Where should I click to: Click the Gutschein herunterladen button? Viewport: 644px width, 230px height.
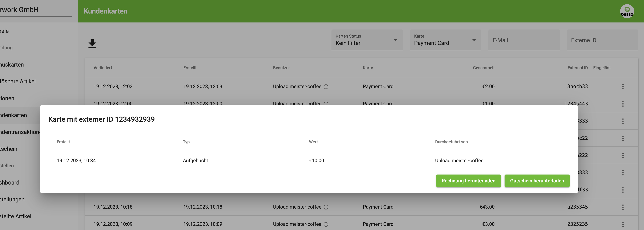537,181
